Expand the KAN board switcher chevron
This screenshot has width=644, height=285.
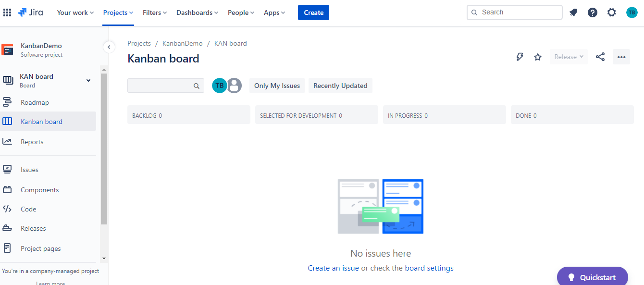88,80
